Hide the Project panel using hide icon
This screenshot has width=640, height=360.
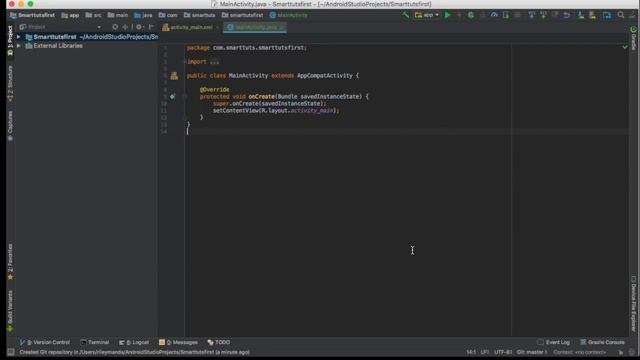(x=151, y=27)
